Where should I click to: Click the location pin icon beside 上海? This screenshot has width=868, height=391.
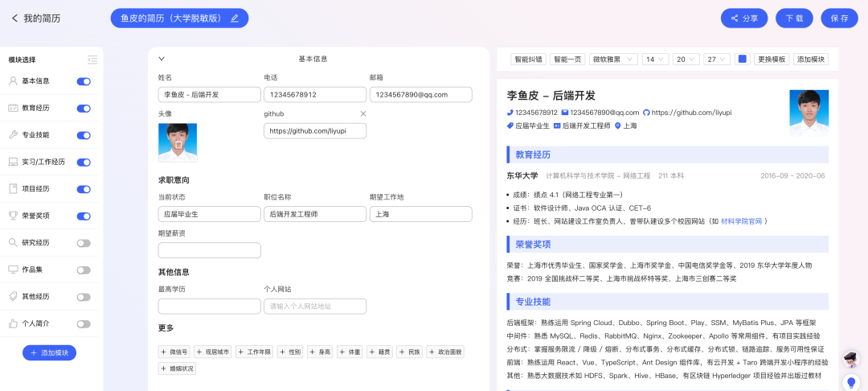pyautogui.click(x=618, y=126)
